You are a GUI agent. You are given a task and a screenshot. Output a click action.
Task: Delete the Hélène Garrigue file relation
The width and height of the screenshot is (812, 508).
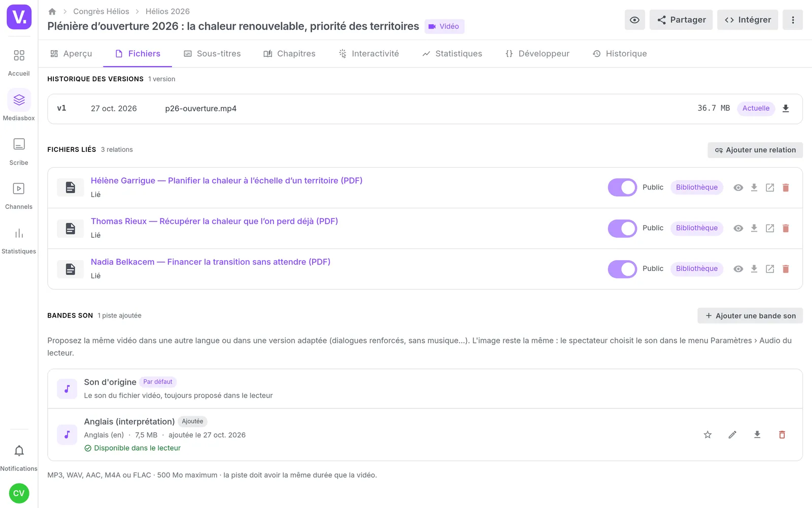[786, 187]
